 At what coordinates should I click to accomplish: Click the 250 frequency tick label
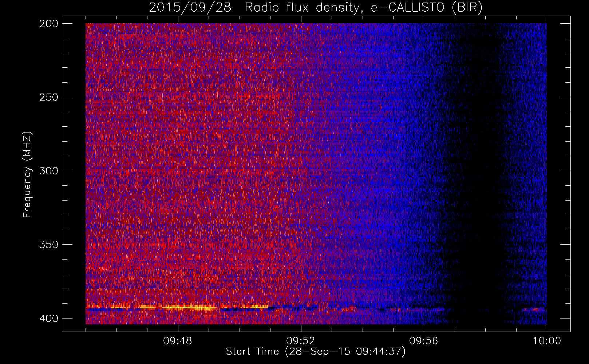[48, 97]
